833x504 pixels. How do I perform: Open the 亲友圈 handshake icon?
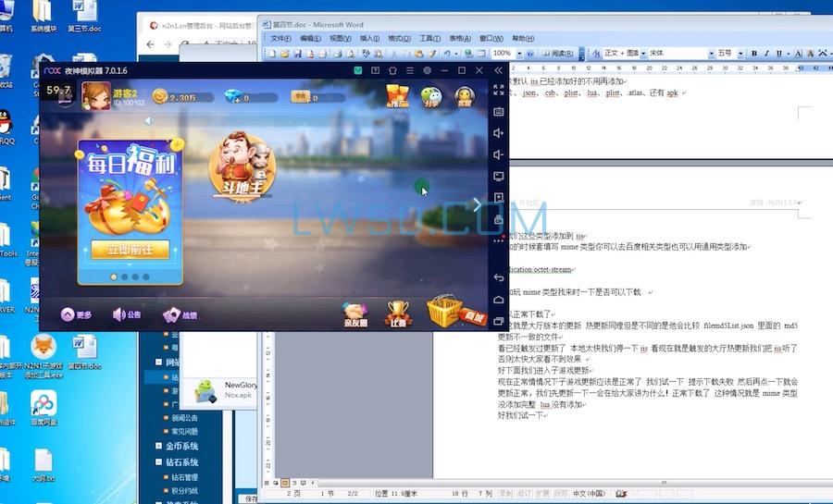[355, 314]
